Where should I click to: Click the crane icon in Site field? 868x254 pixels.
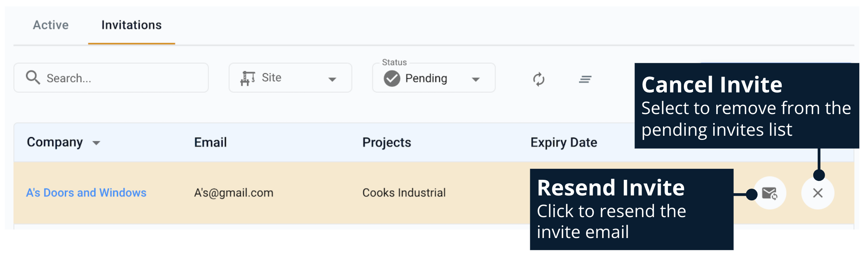pyautogui.click(x=248, y=78)
